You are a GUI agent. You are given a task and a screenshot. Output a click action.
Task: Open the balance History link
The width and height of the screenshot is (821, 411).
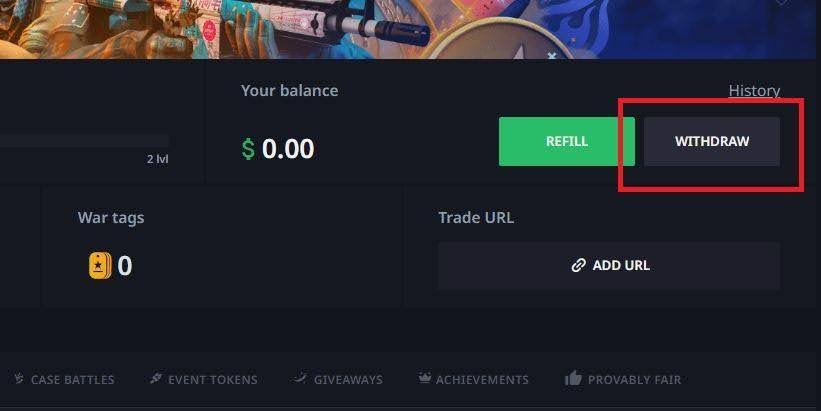(754, 91)
